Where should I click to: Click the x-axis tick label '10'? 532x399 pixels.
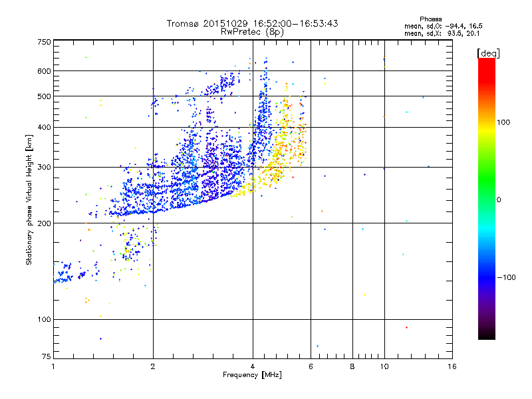click(384, 366)
